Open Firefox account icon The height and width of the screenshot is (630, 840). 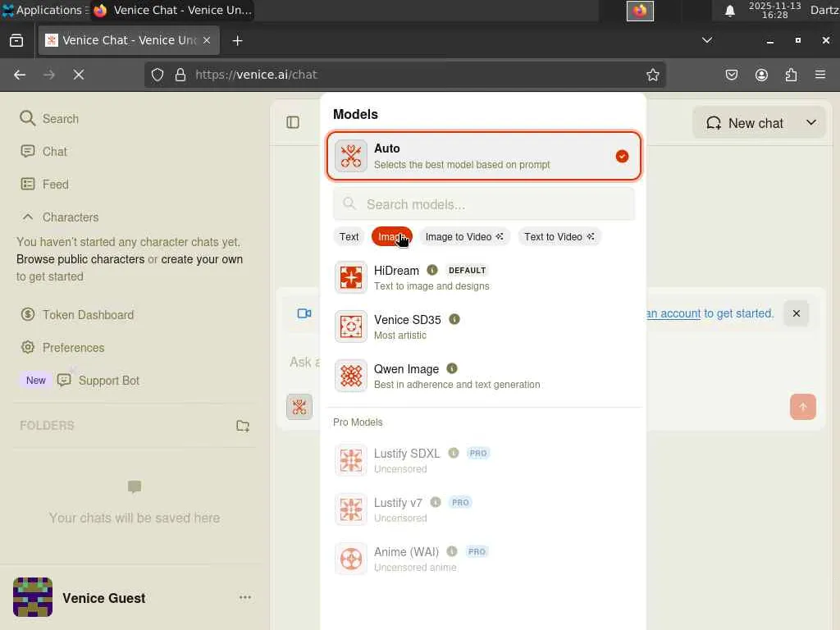[761, 75]
